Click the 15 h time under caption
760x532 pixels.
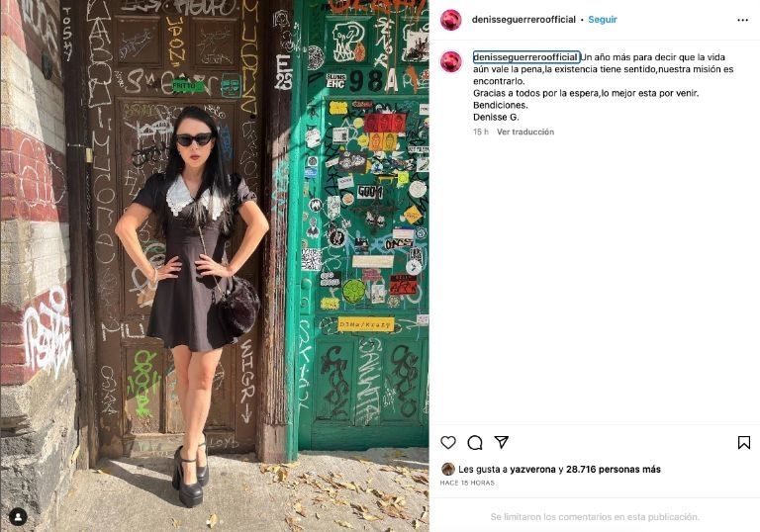[x=480, y=132]
